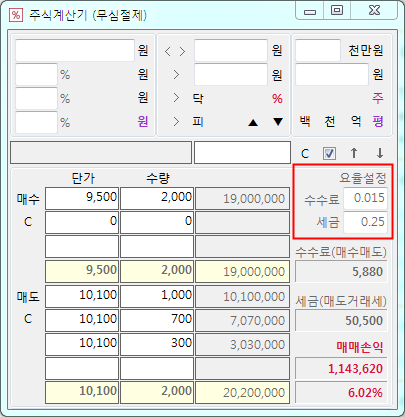This screenshot has width=405, height=417.
Task: Click the C button under 매수
Action: click(28, 222)
